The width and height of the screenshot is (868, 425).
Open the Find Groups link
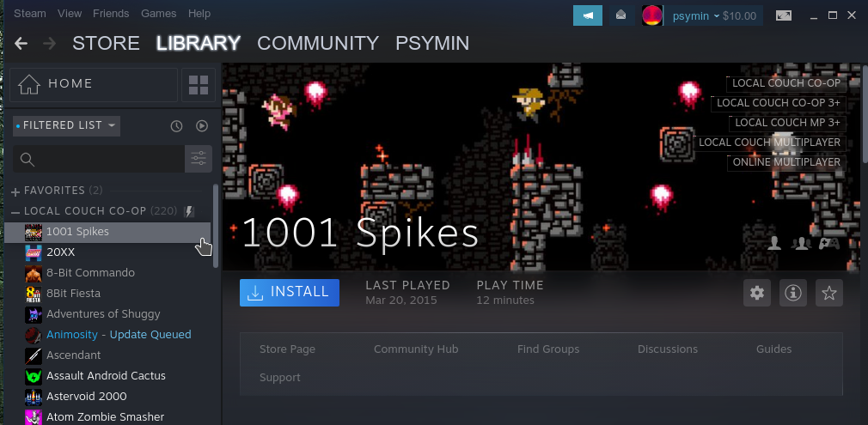[548, 349]
